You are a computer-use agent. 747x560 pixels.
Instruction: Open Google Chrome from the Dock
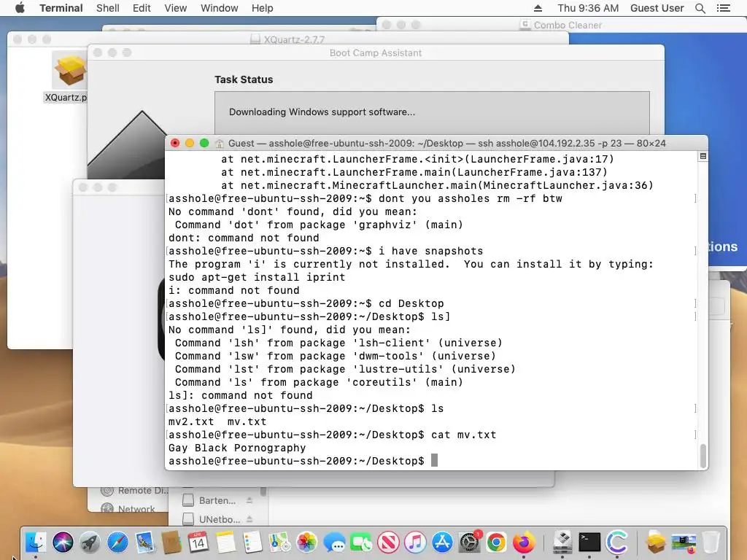tap(496, 542)
